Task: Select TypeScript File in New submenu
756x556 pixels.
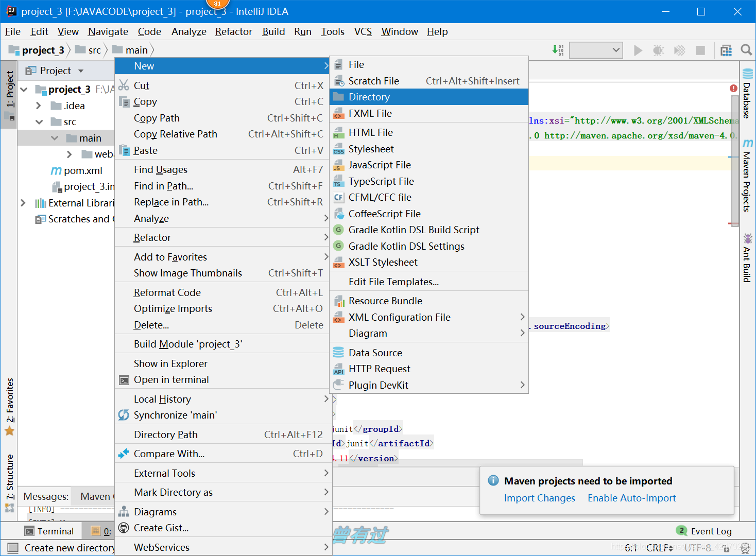Action: 429,181
